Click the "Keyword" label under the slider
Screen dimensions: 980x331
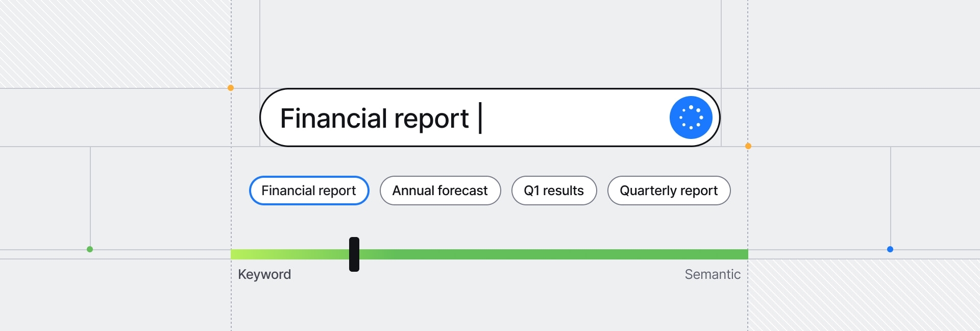[x=264, y=274]
